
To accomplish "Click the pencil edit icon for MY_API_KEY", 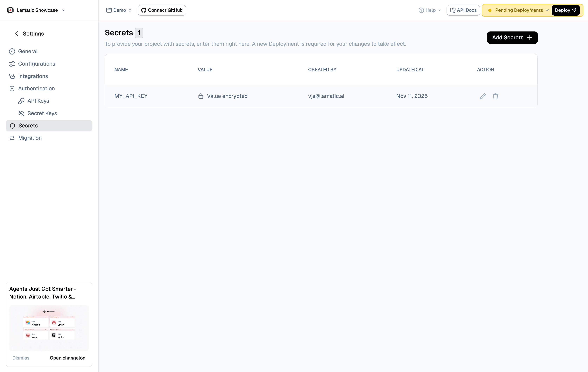I will pos(483,96).
